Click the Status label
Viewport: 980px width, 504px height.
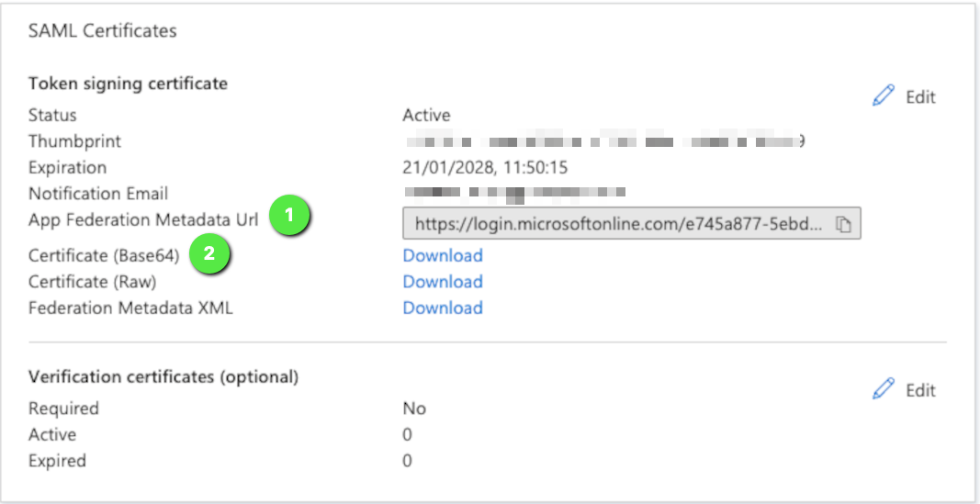[52, 116]
